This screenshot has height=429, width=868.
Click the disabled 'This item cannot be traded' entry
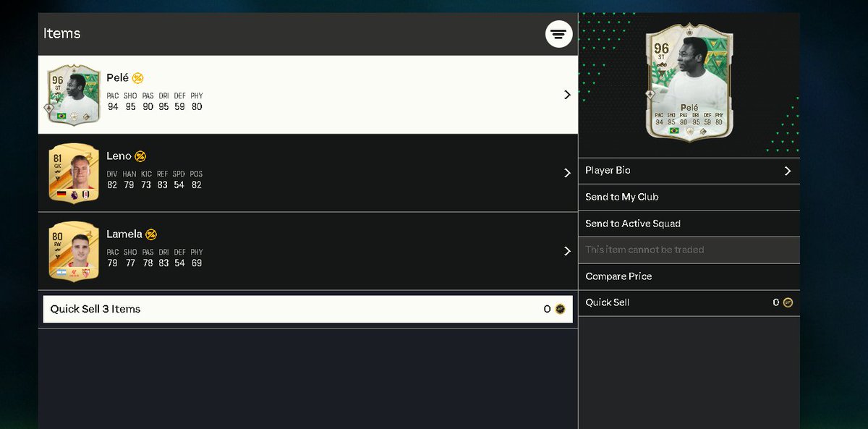pos(689,250)
